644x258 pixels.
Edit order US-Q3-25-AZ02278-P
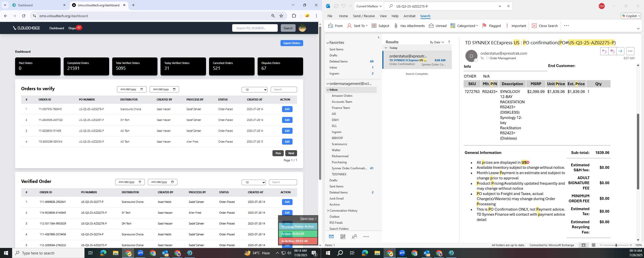pos(287,109)
